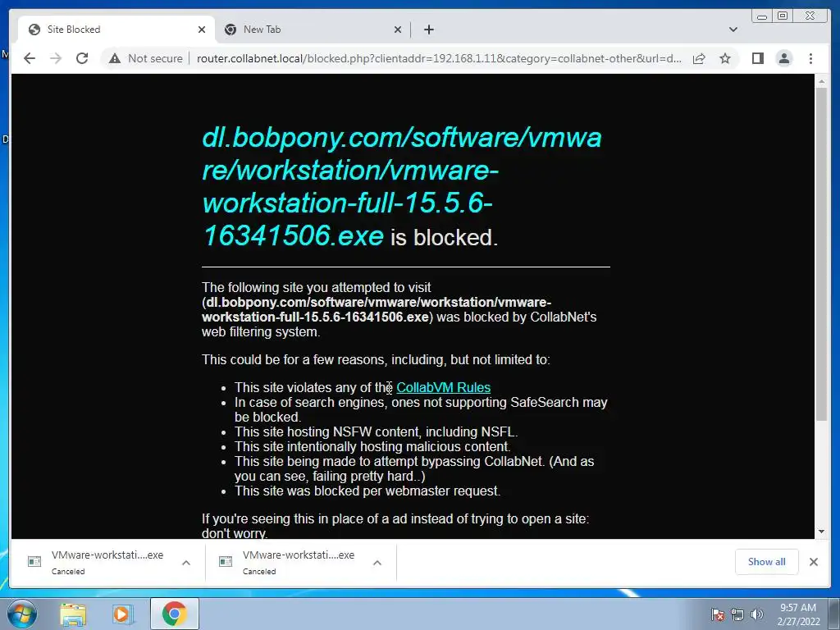
Task: Open the Chrome side panel
Action: (757, 58)
